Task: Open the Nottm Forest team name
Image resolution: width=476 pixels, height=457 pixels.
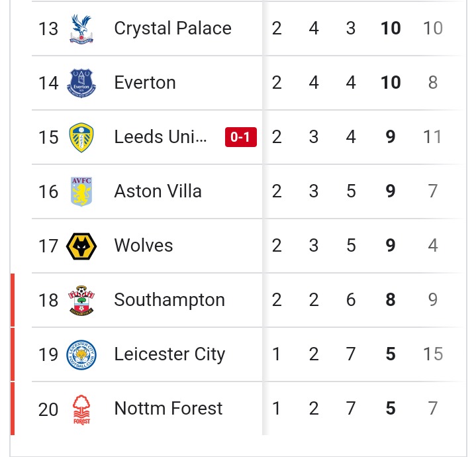Action: point(168,409)
